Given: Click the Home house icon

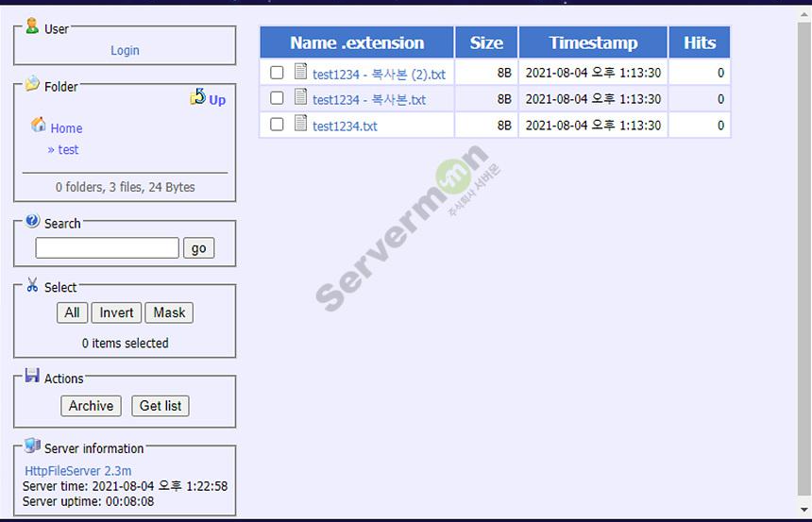Looking at the screenshot, I should [39, 125].
